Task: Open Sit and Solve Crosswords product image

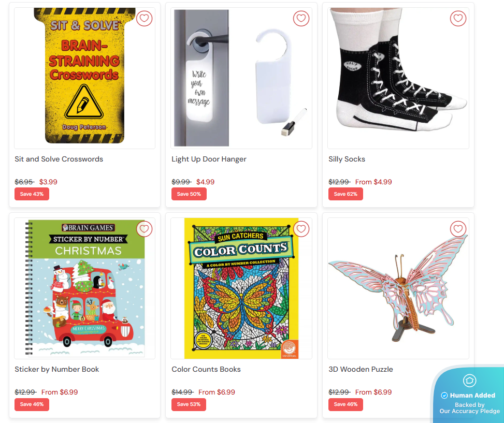Action: pos(84,78)
